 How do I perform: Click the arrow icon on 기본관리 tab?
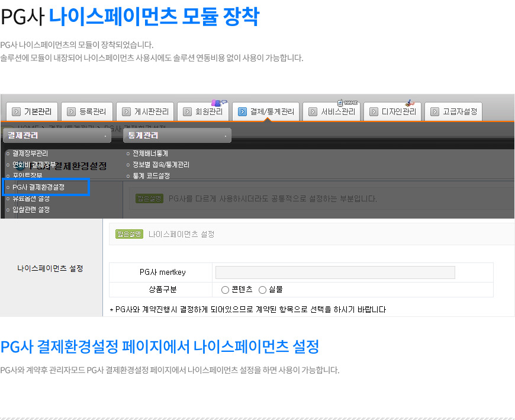click(16, 112)
